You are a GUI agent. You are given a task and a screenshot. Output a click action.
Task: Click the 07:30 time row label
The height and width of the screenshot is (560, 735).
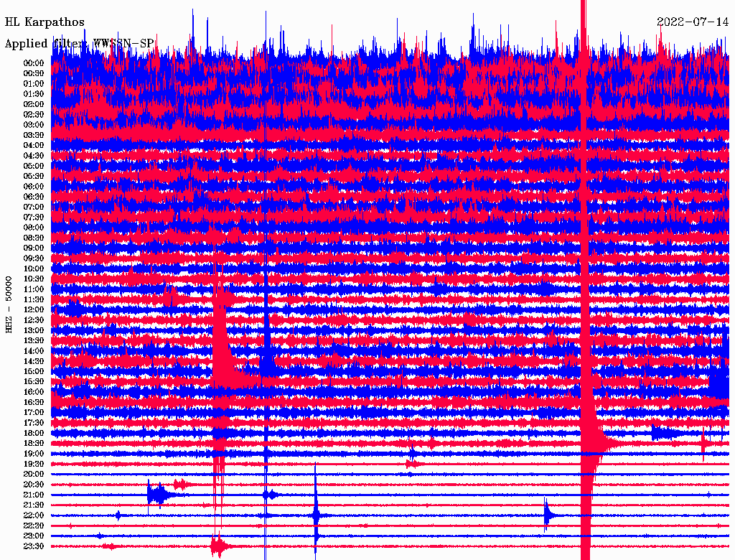point(34,217)
